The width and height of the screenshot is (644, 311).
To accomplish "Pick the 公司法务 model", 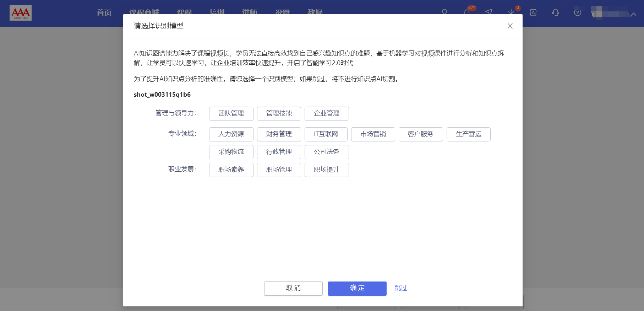I will pos(327,152).
